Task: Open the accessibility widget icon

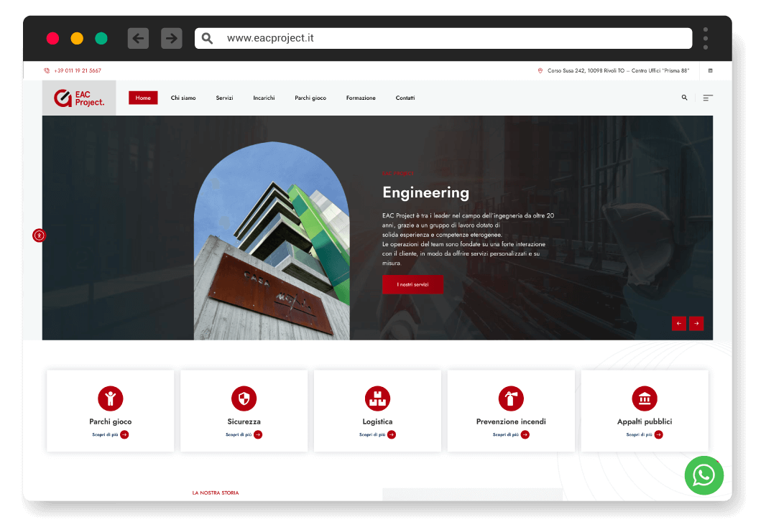Action: (x=39, y=235)
